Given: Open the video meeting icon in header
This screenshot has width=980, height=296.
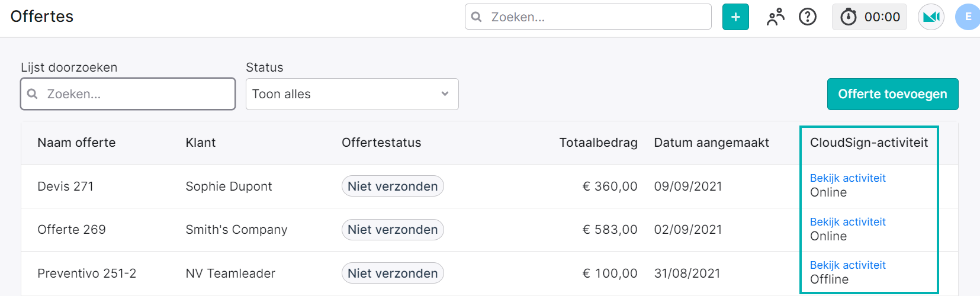Looking at the screenshot, I should (x=931, y=17).
